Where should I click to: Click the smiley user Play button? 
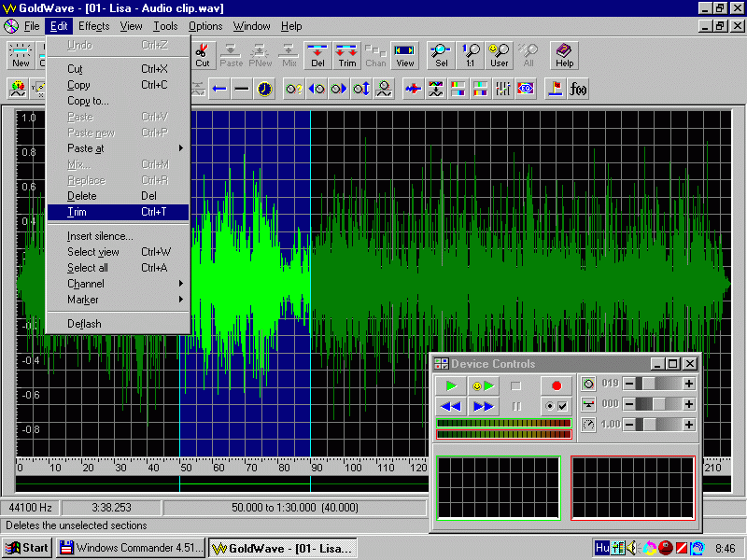pos(483,385)
